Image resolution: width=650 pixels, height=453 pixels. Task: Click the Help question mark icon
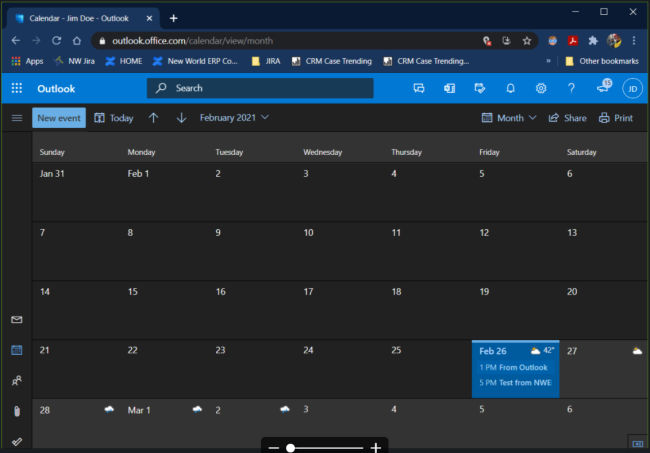point(571,88)
